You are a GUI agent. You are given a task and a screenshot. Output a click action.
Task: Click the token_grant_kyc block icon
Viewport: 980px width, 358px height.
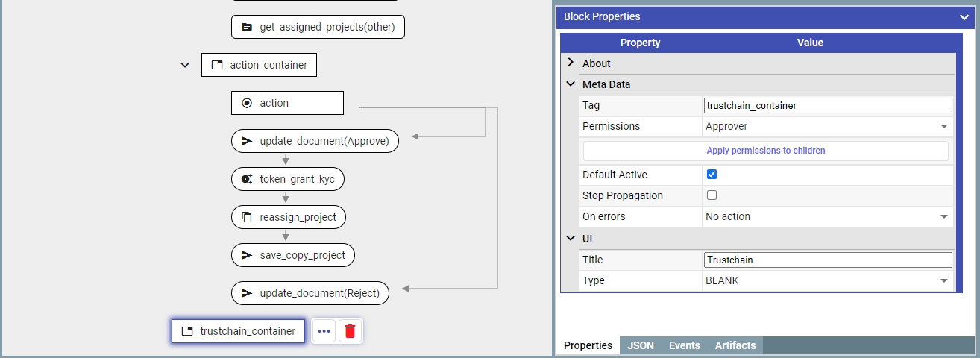[x=247, y=179]
